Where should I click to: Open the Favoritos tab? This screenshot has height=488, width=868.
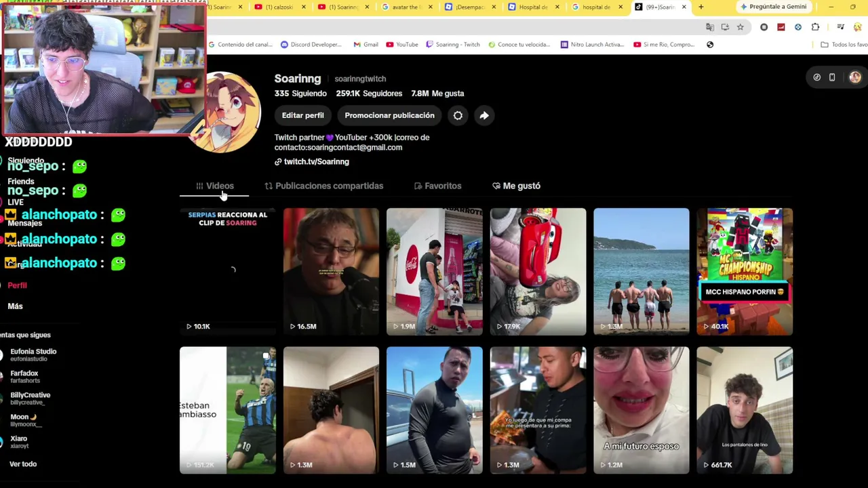[x=437, y=186]
